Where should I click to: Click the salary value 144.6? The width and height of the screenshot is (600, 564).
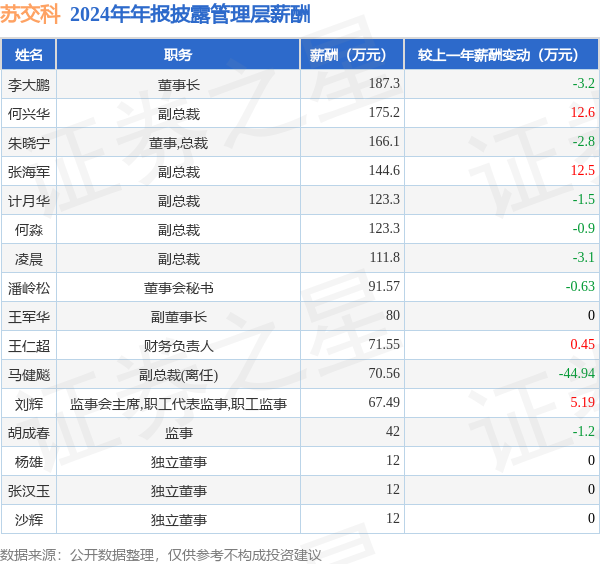point(384,170)
